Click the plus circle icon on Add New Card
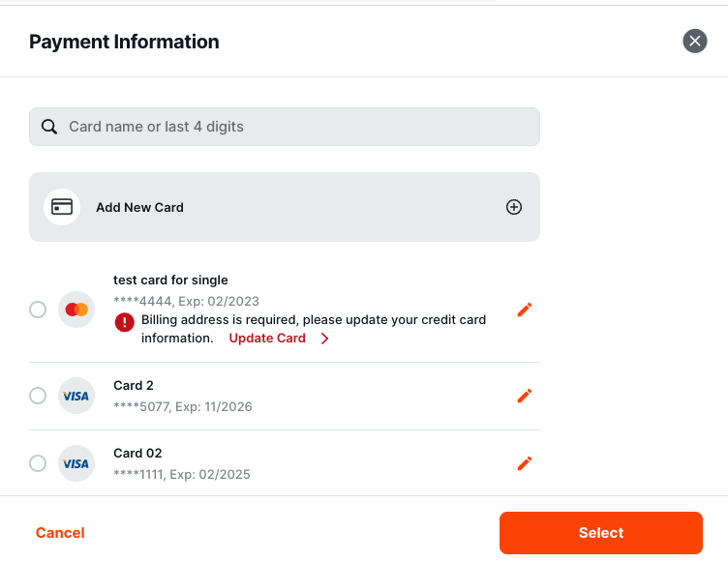Screen dimensions: 728x562 coord(513,207)
